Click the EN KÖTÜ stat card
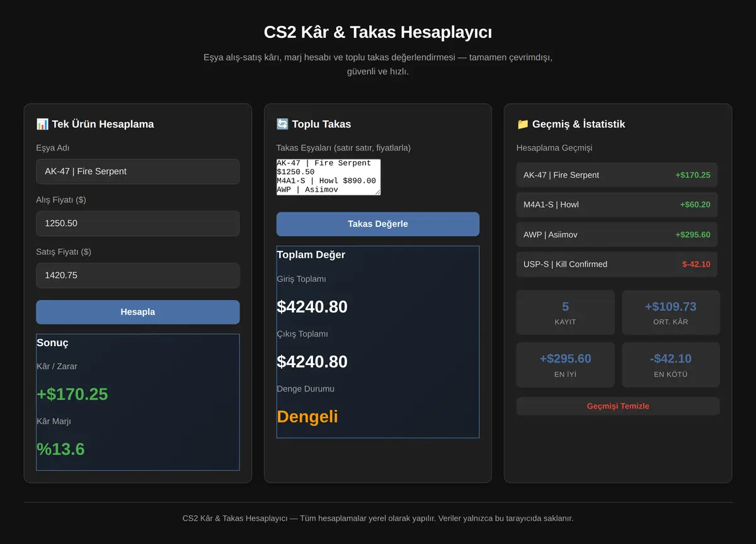The height and width of the screenshot is (544, 756). coord(671,365)
